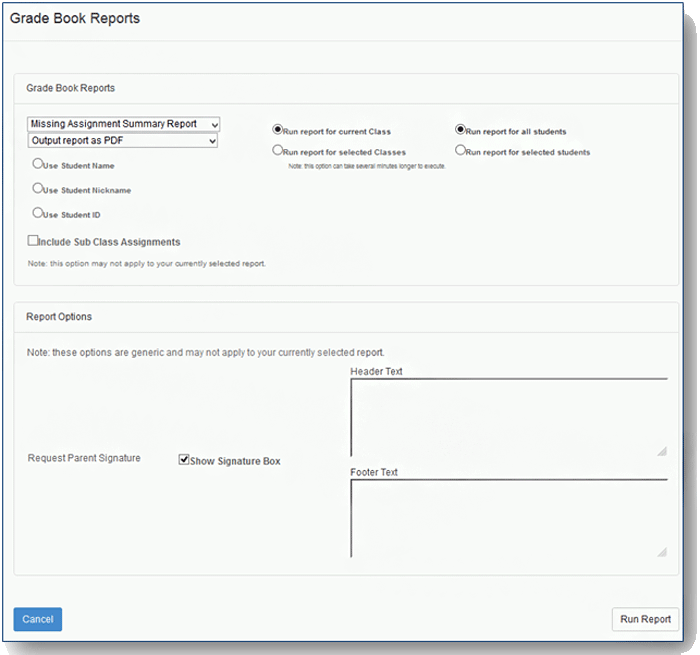Click the Footer Text label
The image size is (700, 655).
[x=374, y=472]
